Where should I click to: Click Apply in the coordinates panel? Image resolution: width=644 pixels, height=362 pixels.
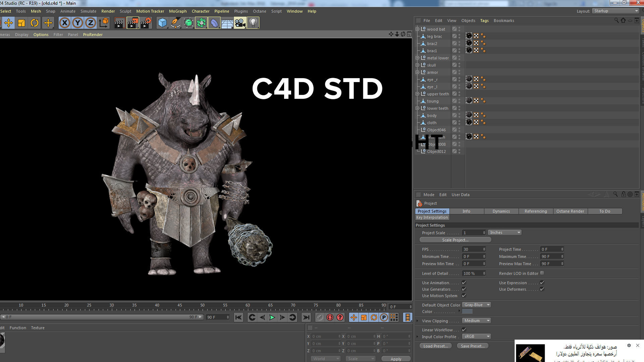tap(396, 359)
